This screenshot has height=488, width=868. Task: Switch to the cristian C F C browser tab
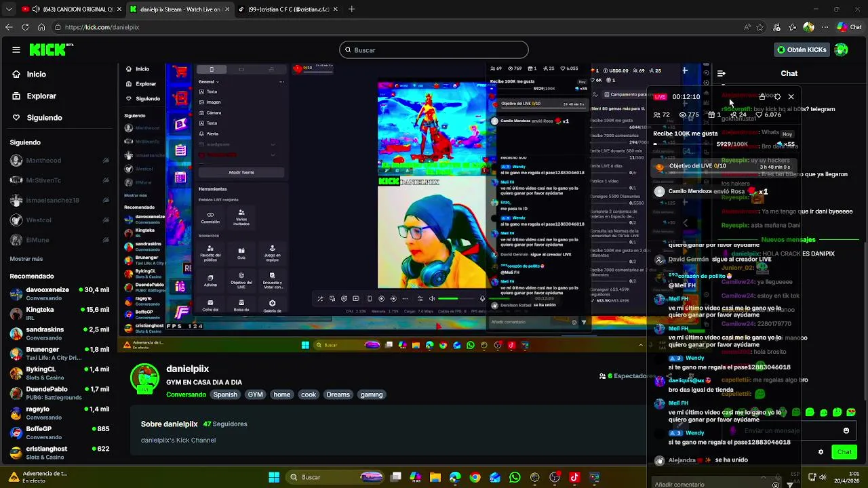[288, 9]
